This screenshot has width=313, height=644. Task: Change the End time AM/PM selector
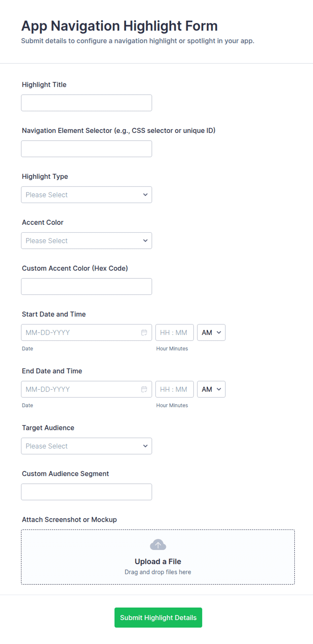point(211,389)
